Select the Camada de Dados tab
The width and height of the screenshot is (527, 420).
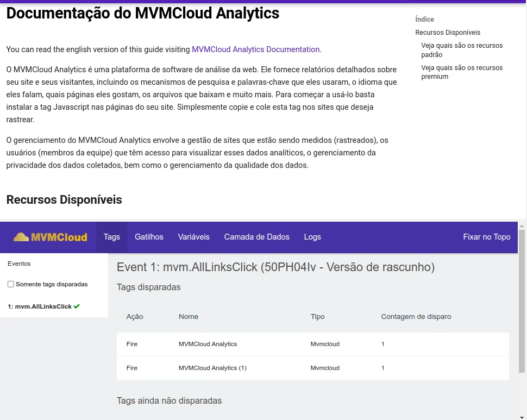coord(256,237)
